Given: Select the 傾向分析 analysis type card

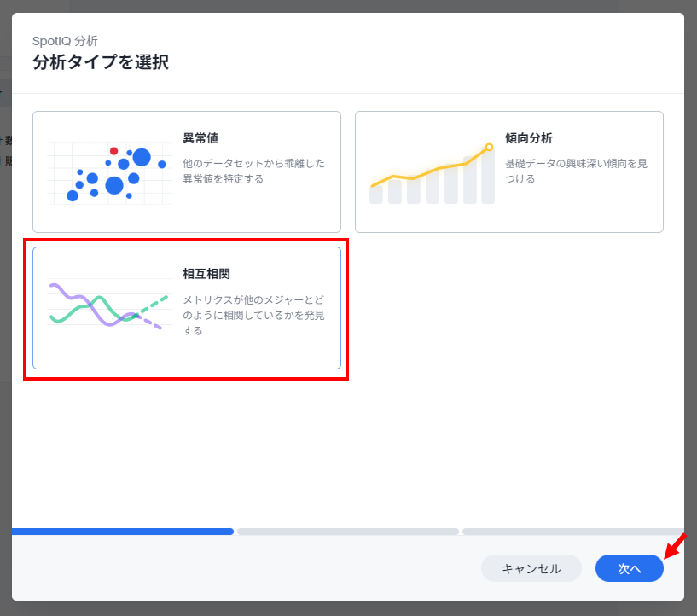Looking at the screenshot, I should [x=508, y=171].
